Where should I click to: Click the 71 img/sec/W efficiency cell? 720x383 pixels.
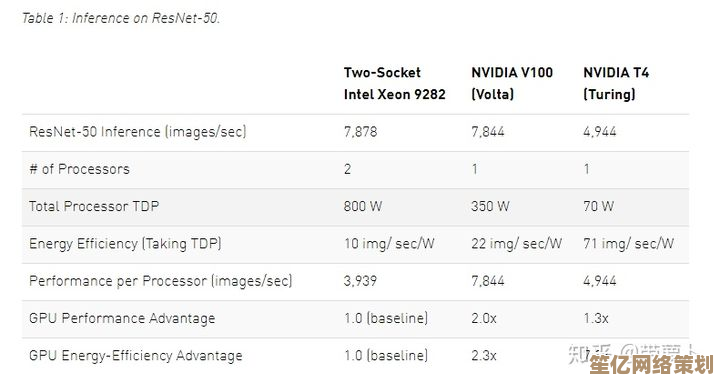pos(629,244)
